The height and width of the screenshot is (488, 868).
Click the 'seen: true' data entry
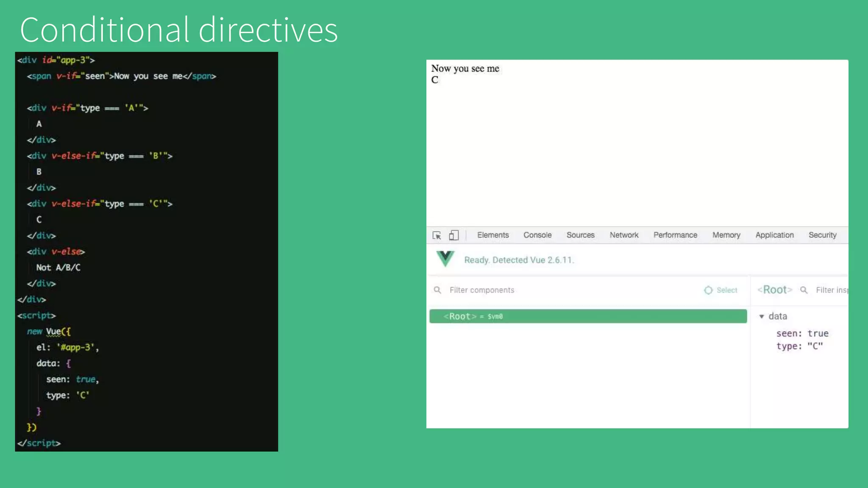(x=802, y=333)
